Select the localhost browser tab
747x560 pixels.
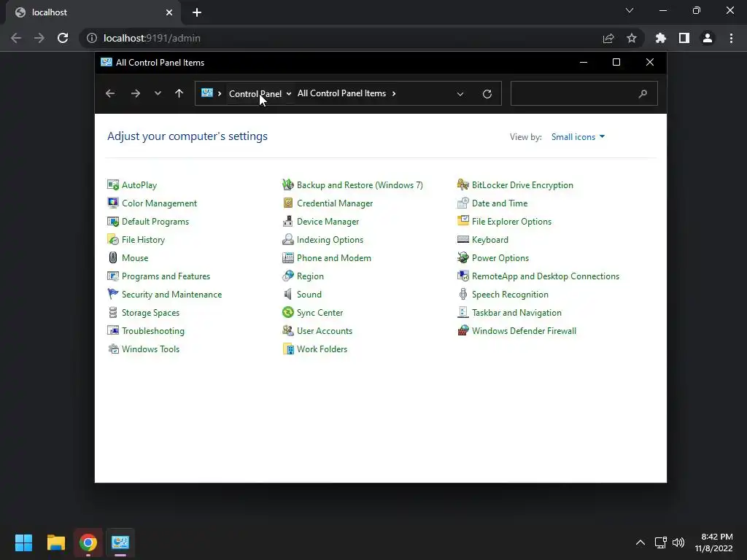click(x=93, y=12)
